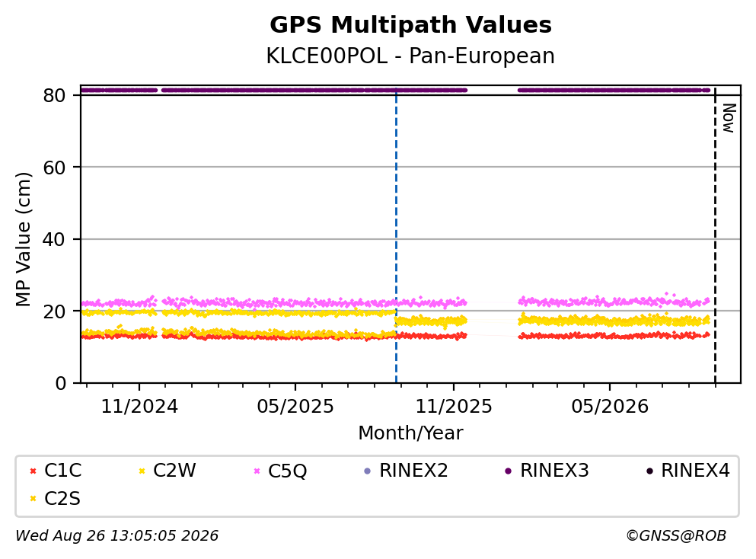This screenshot has height=559, width=756.
Task: Click the GPS Multipath Values title
Action: point(410,25)
